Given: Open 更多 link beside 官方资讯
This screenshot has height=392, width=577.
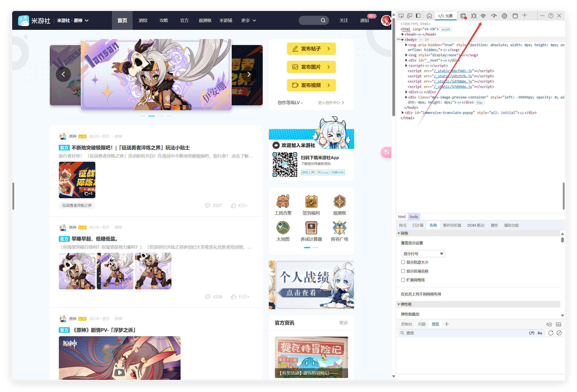Looking at the screenshot, I should 343,322.
